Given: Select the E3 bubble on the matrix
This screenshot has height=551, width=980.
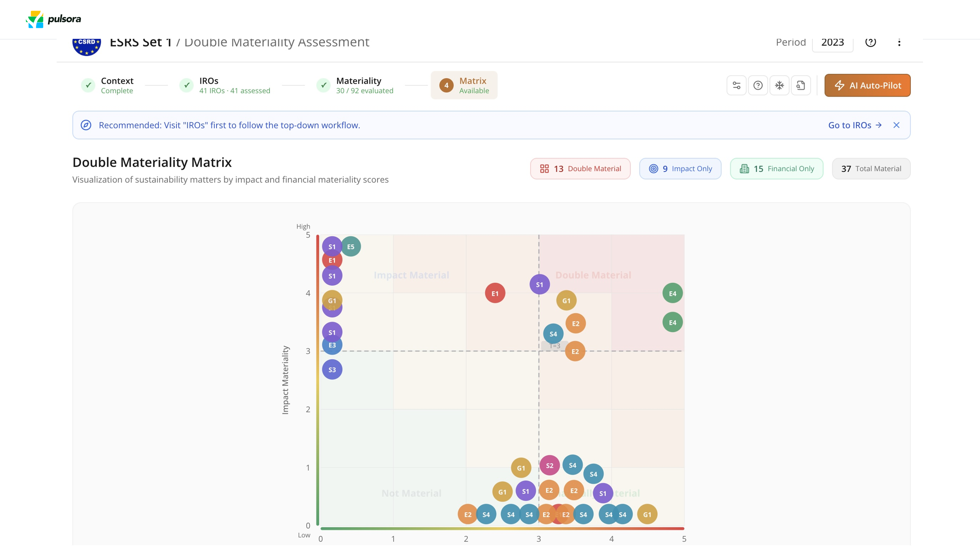Looking at the screenshot, I should coord(332,345).
